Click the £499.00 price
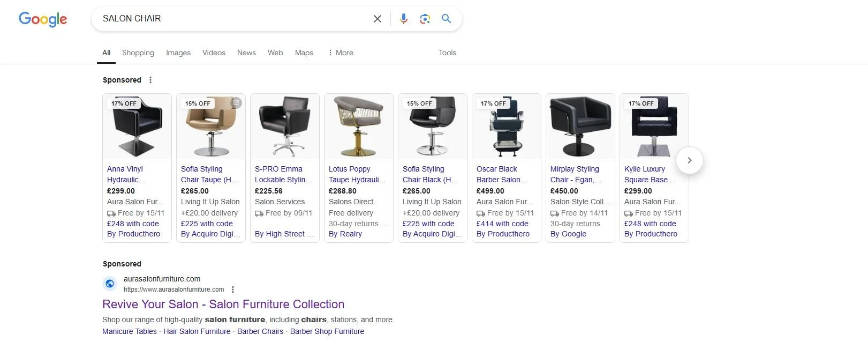868x349 pixels. tap(490, 191)
